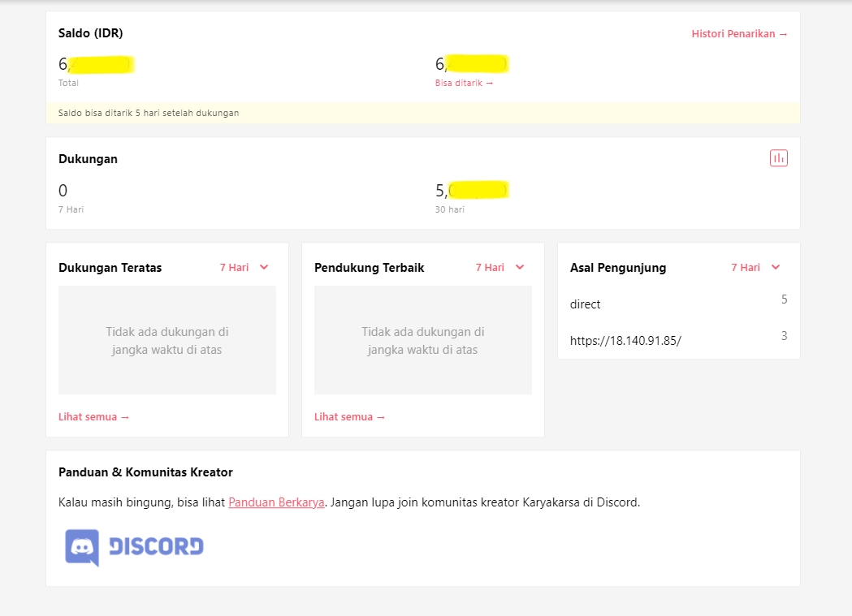Click the Bisa ditarik withdrawal link
This screenshot has height=616, width=852.
(x=464, y=83)
